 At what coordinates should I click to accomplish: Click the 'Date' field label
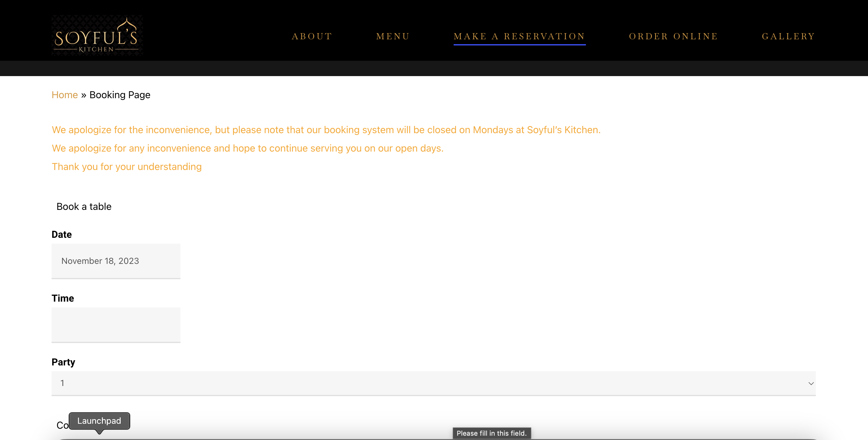tap(62, 234)
